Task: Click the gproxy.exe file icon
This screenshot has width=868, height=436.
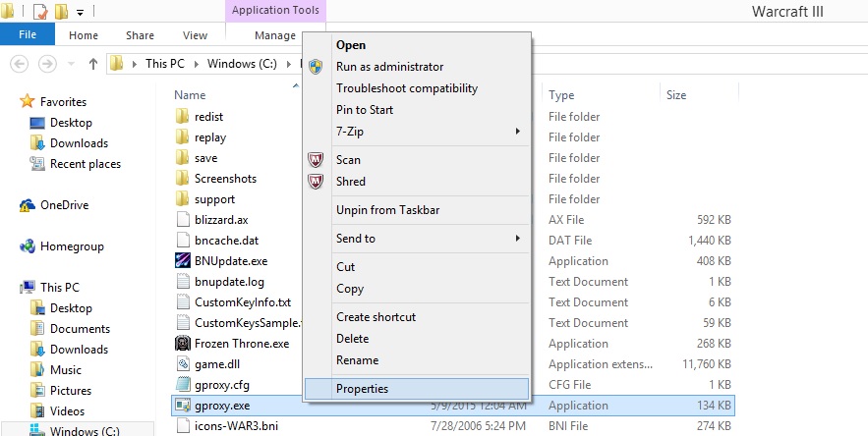Action: pos(183,405)
